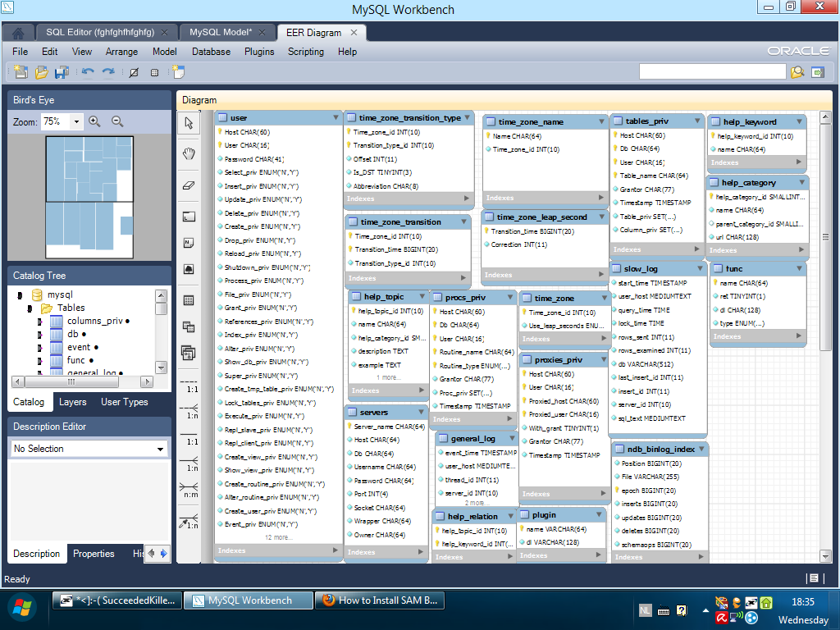Choose the first 1:n relationship tool

tap(189, 411)
